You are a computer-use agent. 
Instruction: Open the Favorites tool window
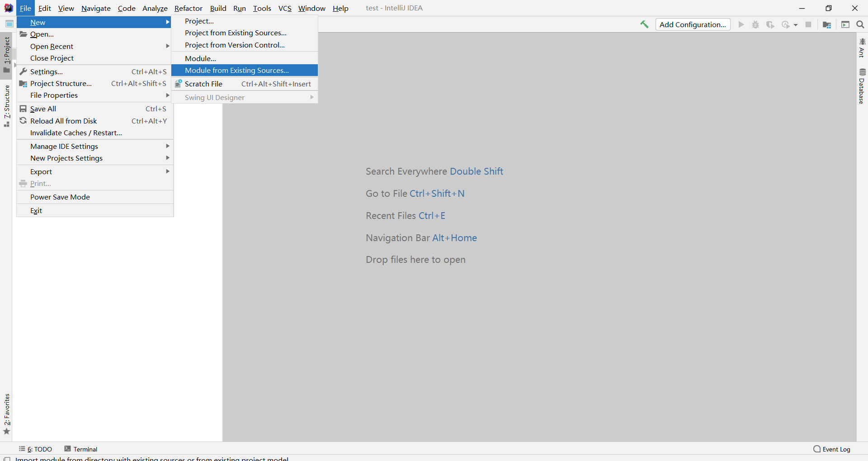click(7, 414)
